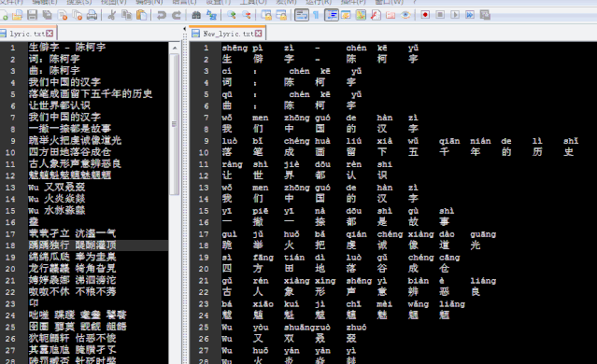Click the pinyin 'shēng' on line 1 at right
Screen dimensions: 597x364
235,49
